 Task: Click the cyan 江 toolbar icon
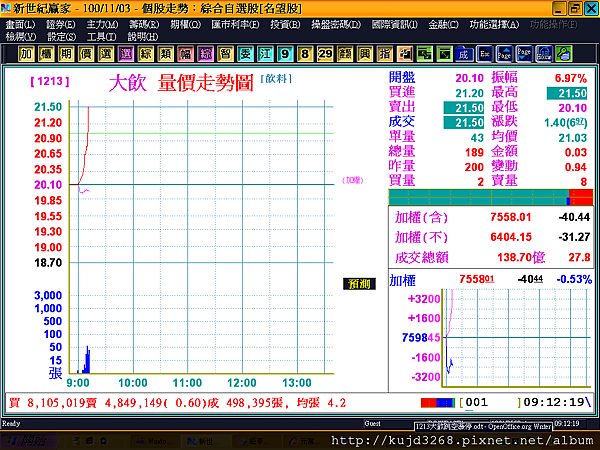pos(265,54)
